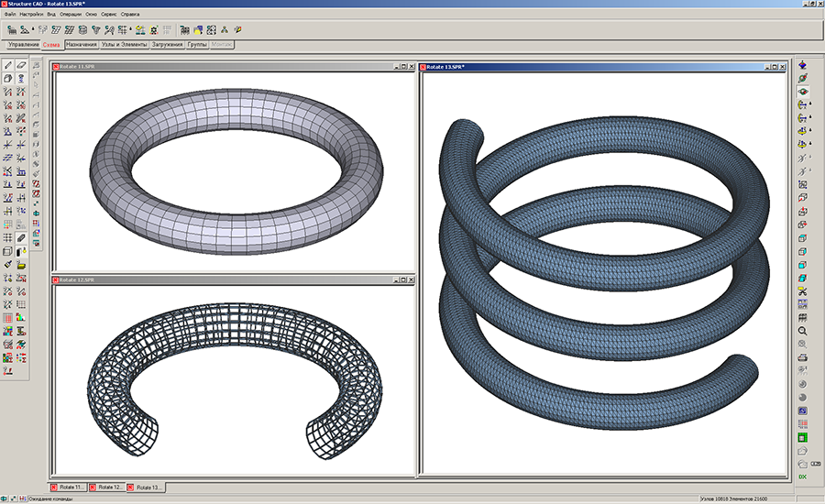Click the magnifier zoom icon in right toolbar
Screen dimensions: 825x504
[803, 330]
